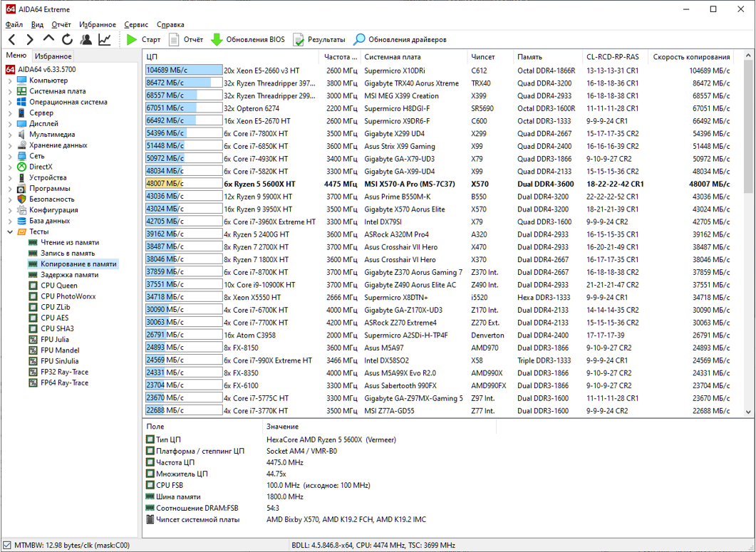Open the CPU SHA3 benchmark

coord(57,329)
